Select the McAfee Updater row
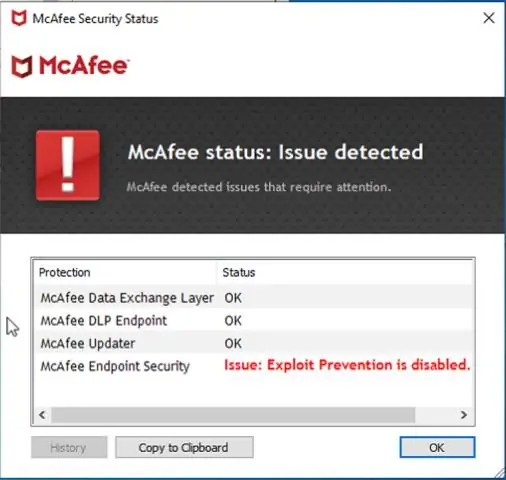This screenshot has height=480, width=506. click(x=253, y=343)
